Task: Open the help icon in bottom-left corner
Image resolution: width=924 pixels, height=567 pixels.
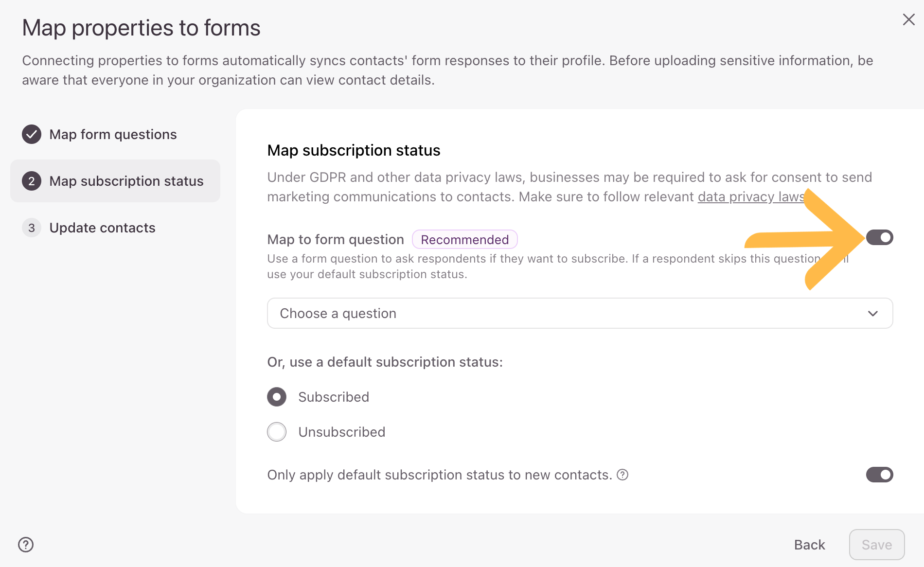Action: point(26,545)
